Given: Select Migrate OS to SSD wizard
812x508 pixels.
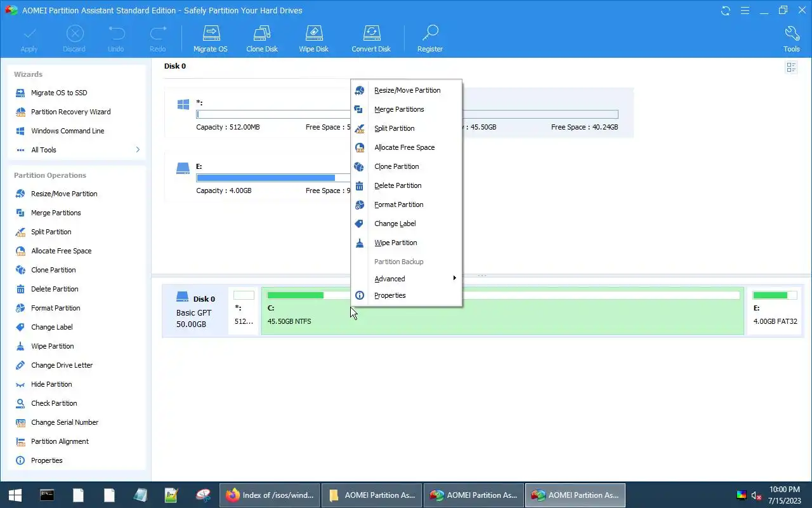Looking at the screenshot, I should 59,93.
